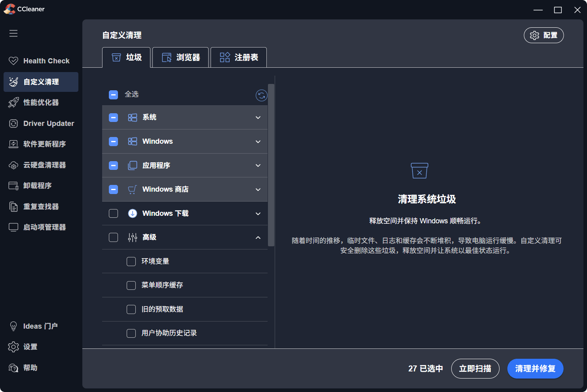Screen dimensions: 587x392
Task: Switch to the 浏览器 tab
Action: pyautogui.click(x=180, y=57)
